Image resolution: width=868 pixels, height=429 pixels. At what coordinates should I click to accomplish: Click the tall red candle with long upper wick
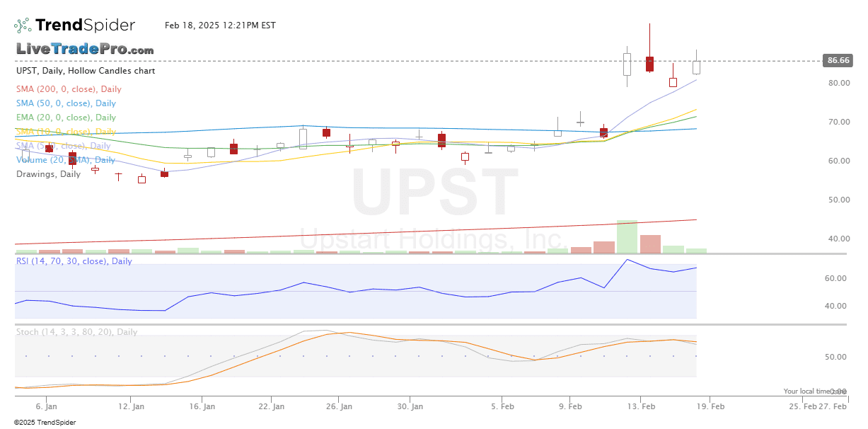(x=649, y=63)
